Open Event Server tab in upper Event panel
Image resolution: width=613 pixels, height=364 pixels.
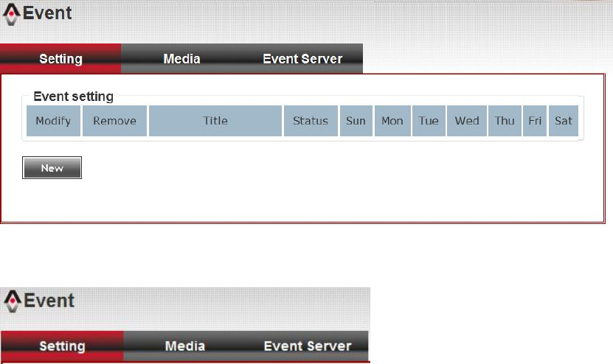coord(302,59)
